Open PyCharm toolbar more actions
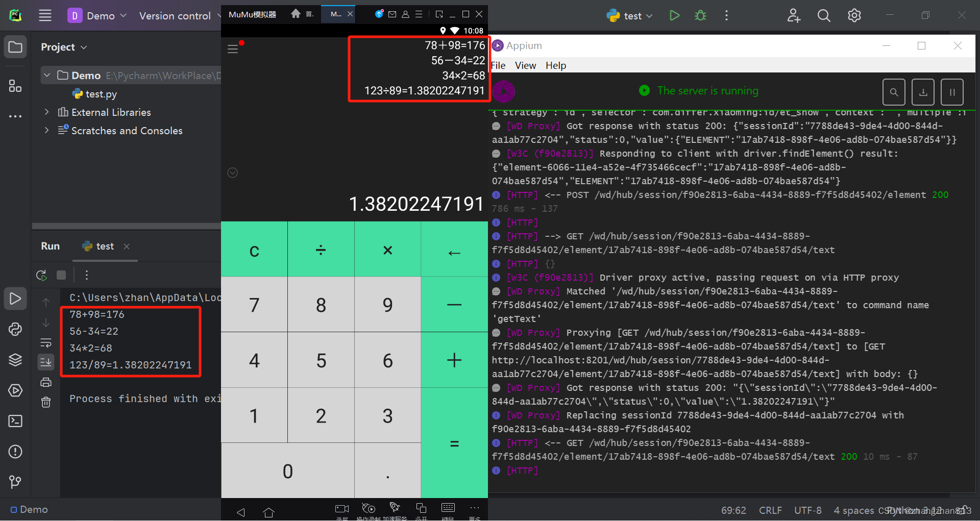This screenshot has height=521, width=980. coord(726,15)
